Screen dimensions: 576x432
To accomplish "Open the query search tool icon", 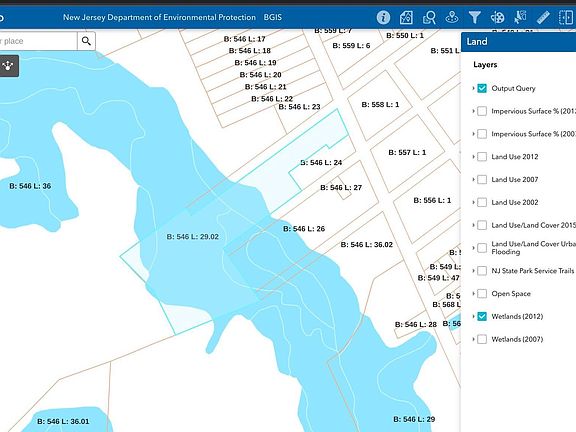I will point(429,17).
